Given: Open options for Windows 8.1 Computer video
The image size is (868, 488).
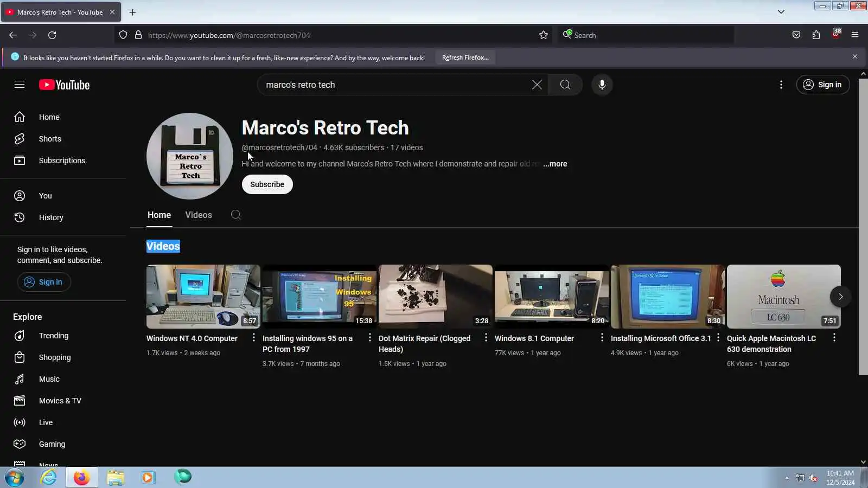Looking at the screenshot, I should [x=602, y=338].
